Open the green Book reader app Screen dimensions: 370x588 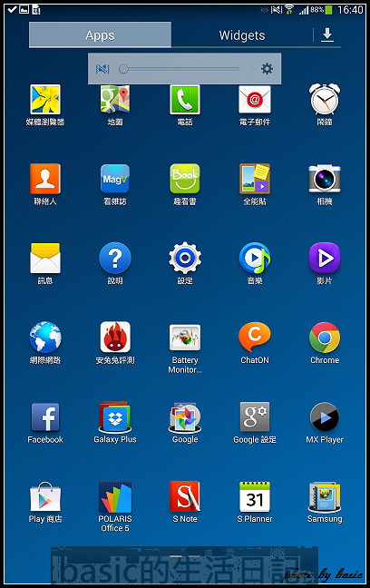[x=185, y=179]
